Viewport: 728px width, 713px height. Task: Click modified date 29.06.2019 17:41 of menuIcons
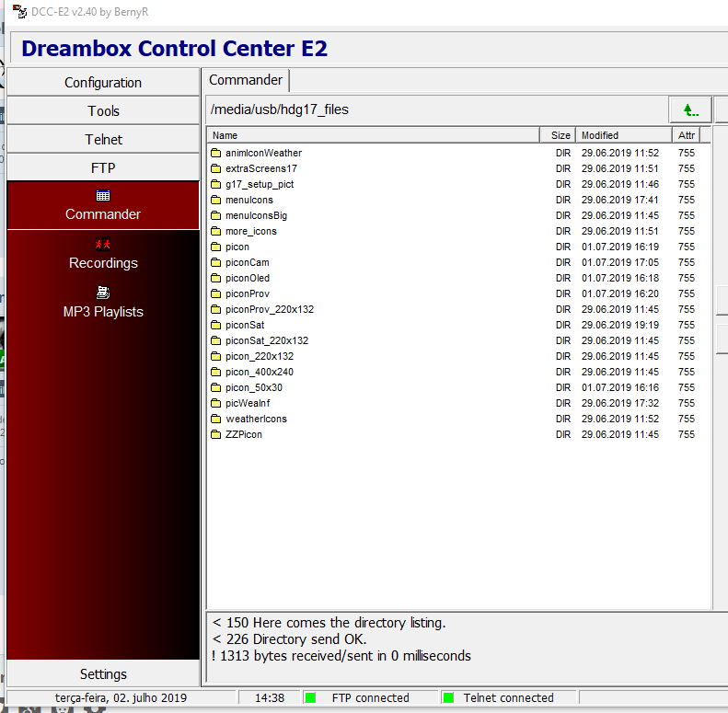click(619, 200)
